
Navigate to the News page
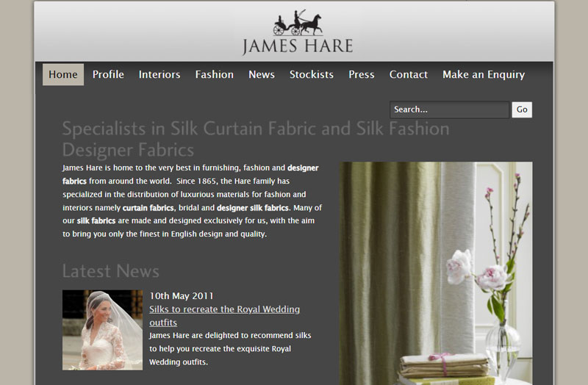(x=262, y=74)
